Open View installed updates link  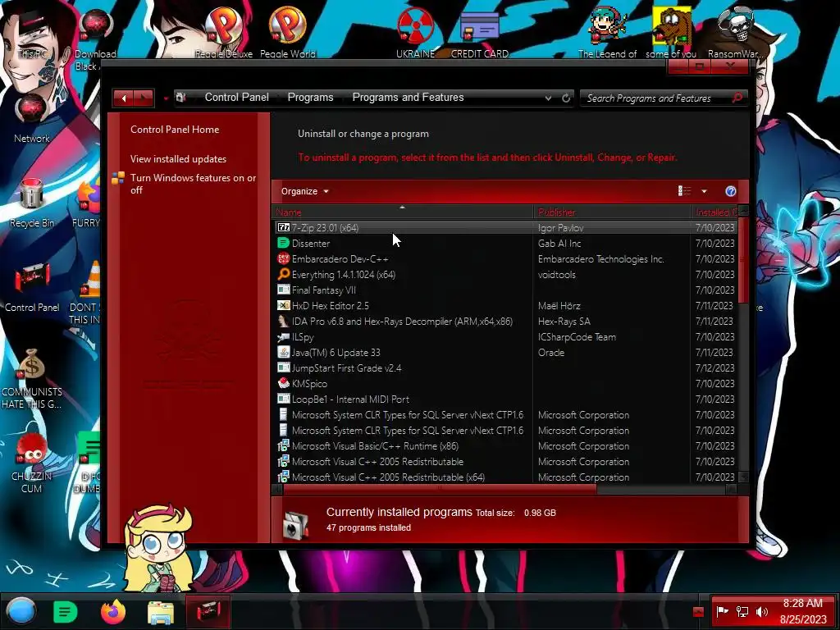[x=178, y=158]
